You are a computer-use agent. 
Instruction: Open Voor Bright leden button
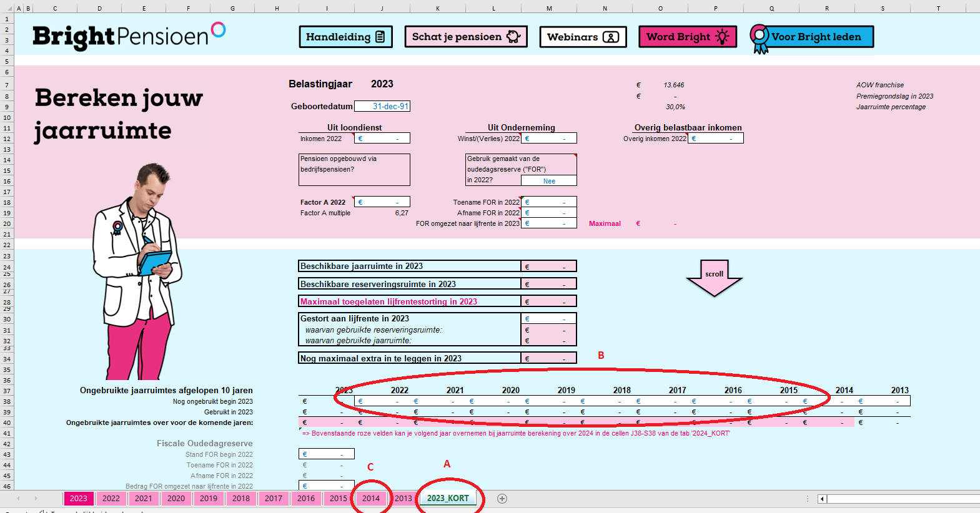click(x=812, y=37)
